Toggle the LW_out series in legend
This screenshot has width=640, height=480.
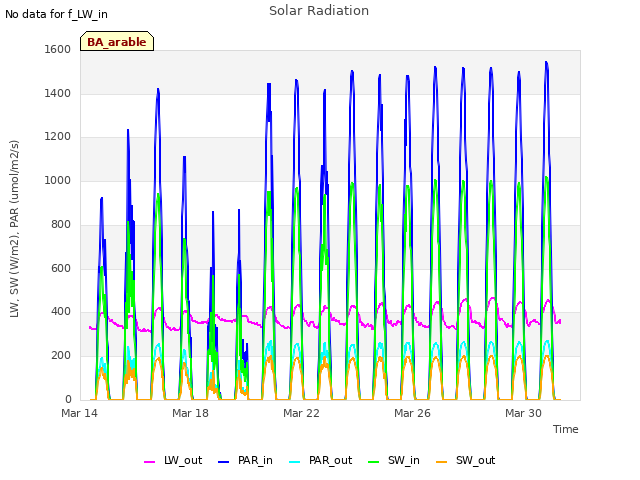click(x=173, y=461)
